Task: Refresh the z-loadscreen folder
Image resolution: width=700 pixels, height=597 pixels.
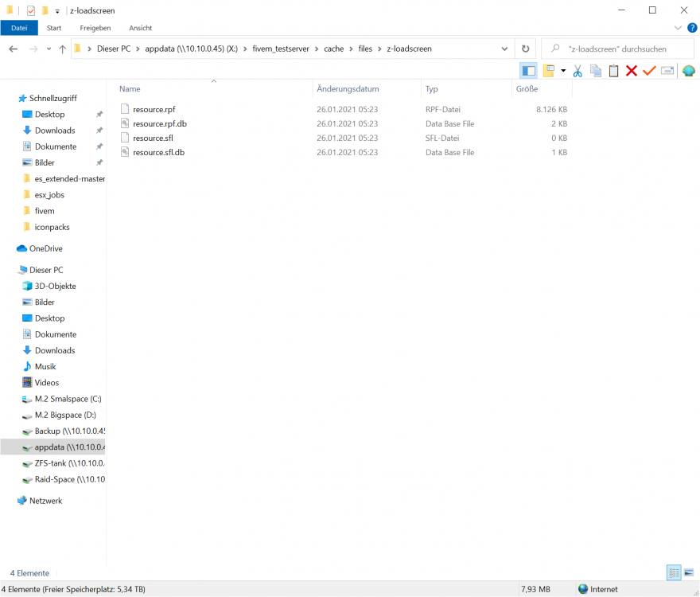Action: pyautogui.click(x=526, y=49)
